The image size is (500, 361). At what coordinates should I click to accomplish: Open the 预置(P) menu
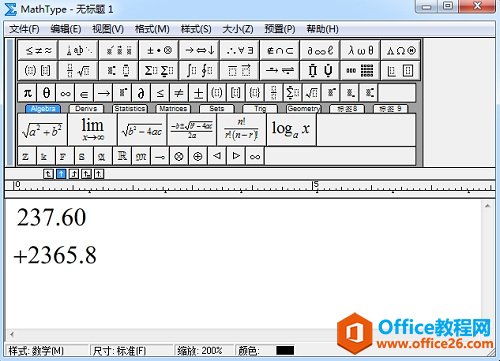click(280, 29)
